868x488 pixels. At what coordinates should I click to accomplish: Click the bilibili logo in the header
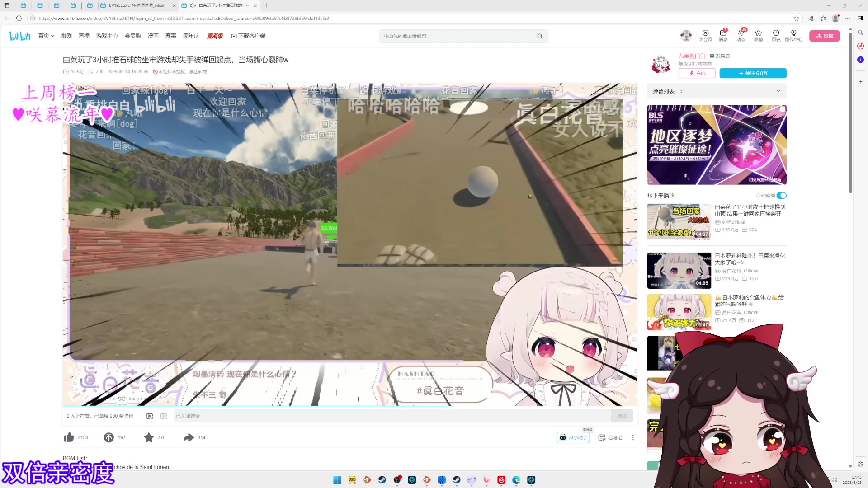tap(20, 36)
